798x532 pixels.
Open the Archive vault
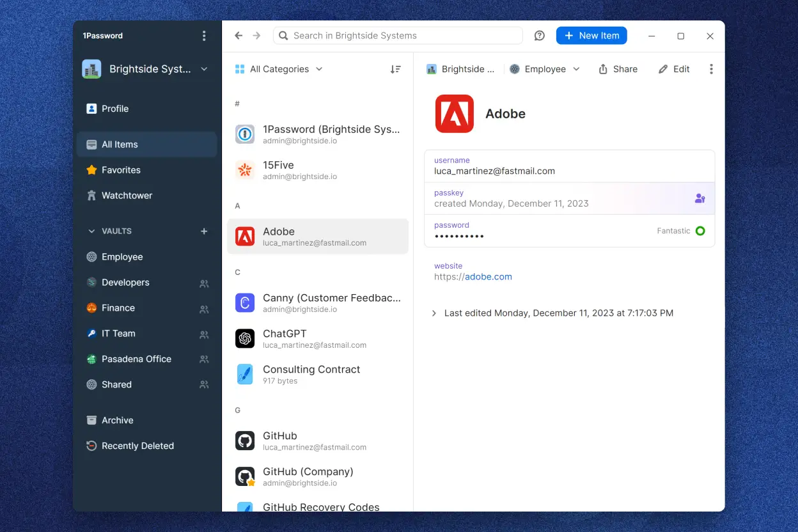pos(117,420)
